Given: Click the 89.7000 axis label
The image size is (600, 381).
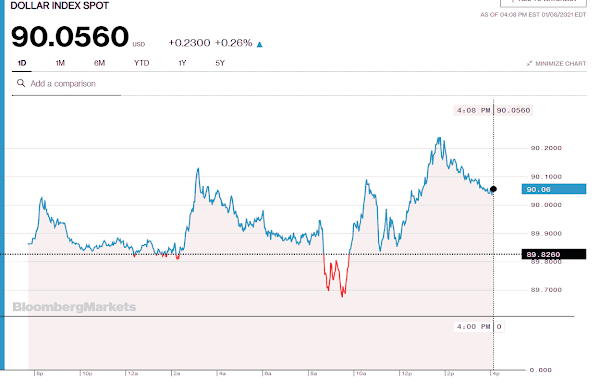Looking at the screenshot, I should [x=546, y=290].
